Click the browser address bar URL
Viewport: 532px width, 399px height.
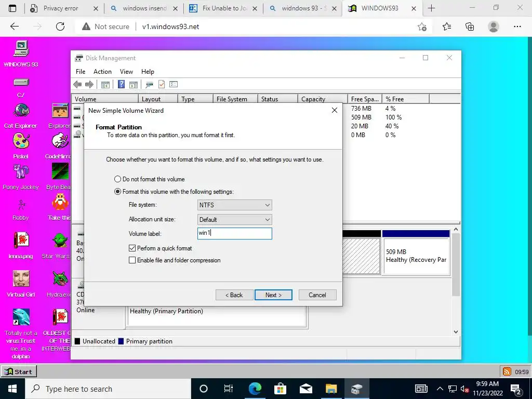tap(170, 26)
